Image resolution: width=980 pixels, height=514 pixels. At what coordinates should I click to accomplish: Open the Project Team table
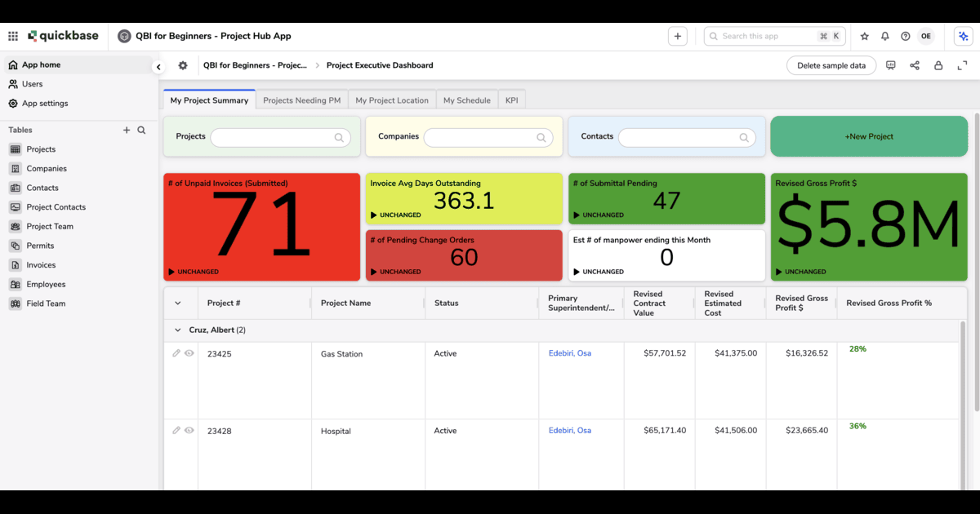pos(78,227)
